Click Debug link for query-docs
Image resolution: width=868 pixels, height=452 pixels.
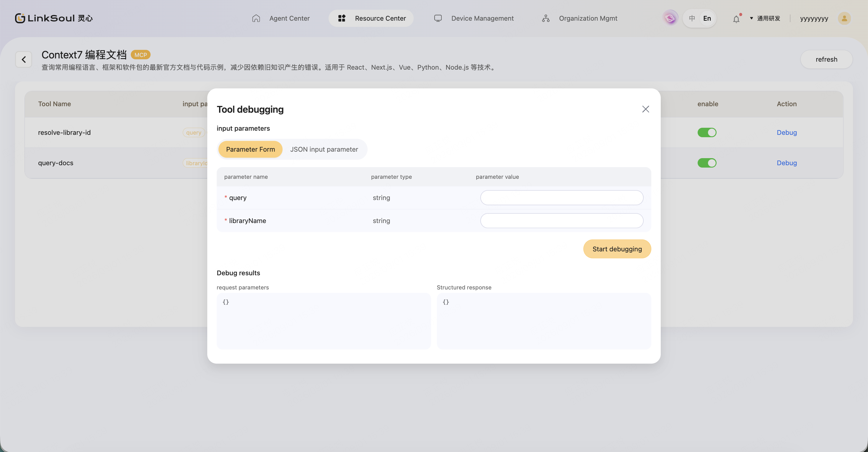click(x=787, y=163)
